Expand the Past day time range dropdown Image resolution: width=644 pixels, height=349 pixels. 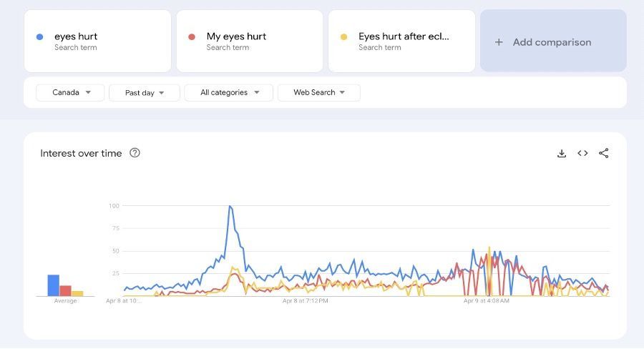144,93
